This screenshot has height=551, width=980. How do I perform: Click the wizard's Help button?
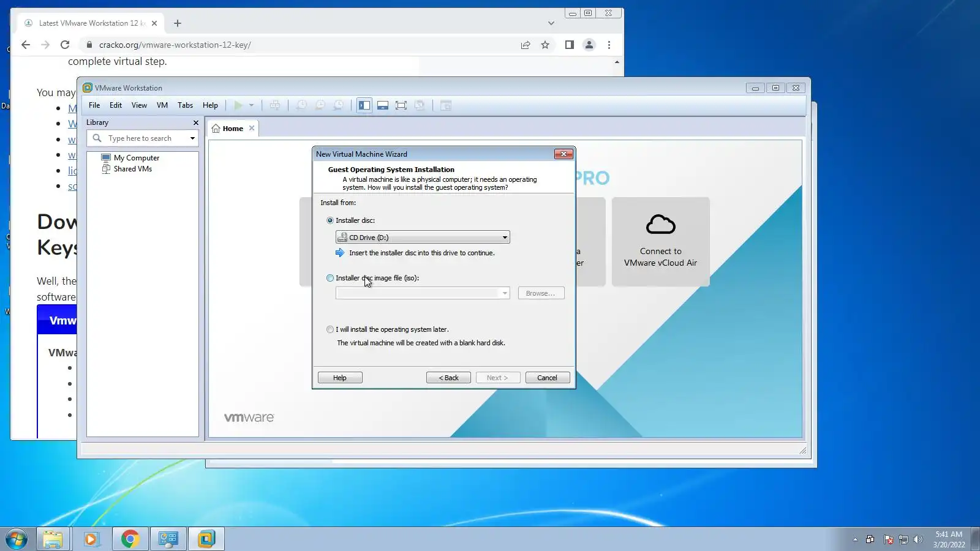(340, 378)
